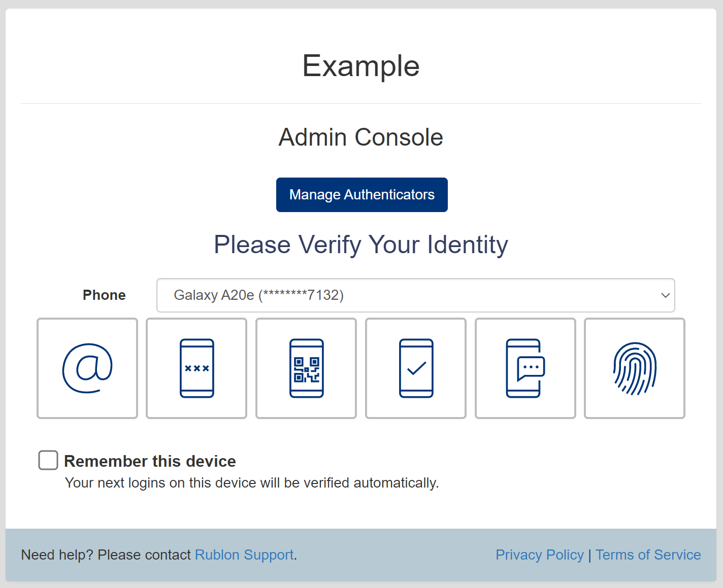
Task: Pick the QR Code authentication option
Action: click(306, 368)
